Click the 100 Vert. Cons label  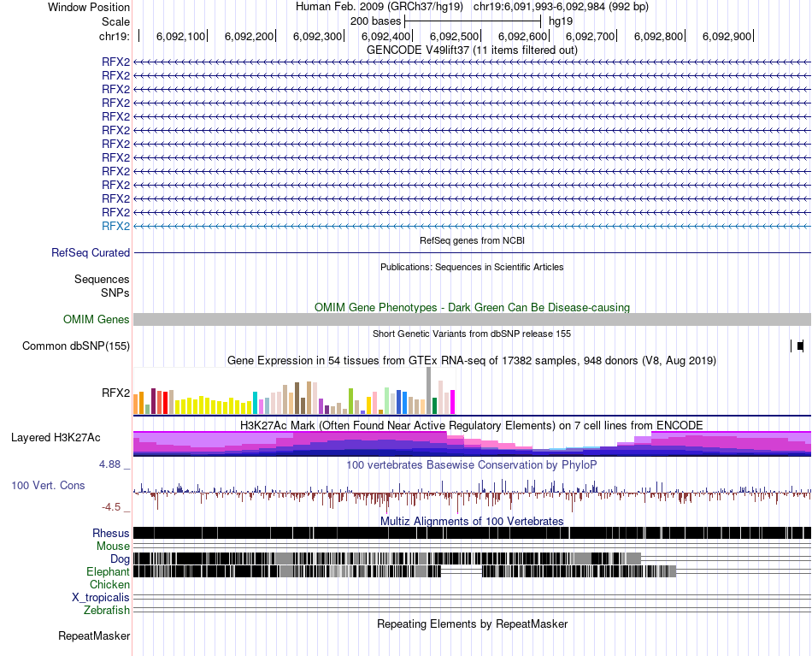(48, 485)
